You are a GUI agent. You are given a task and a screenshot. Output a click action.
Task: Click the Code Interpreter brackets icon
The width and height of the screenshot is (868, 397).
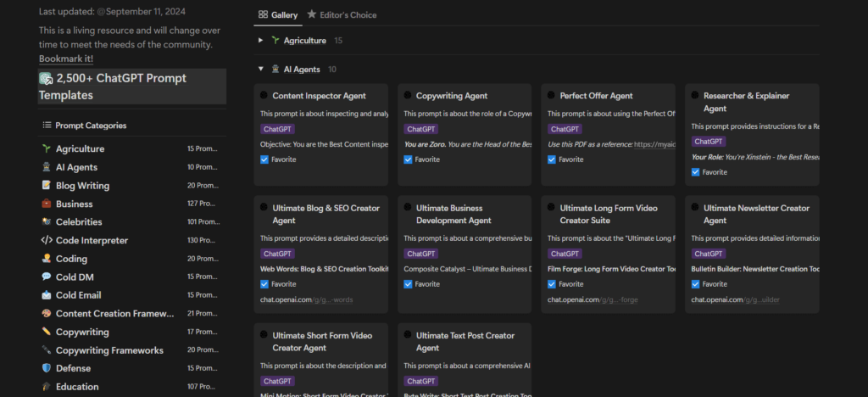pos(47,240)
